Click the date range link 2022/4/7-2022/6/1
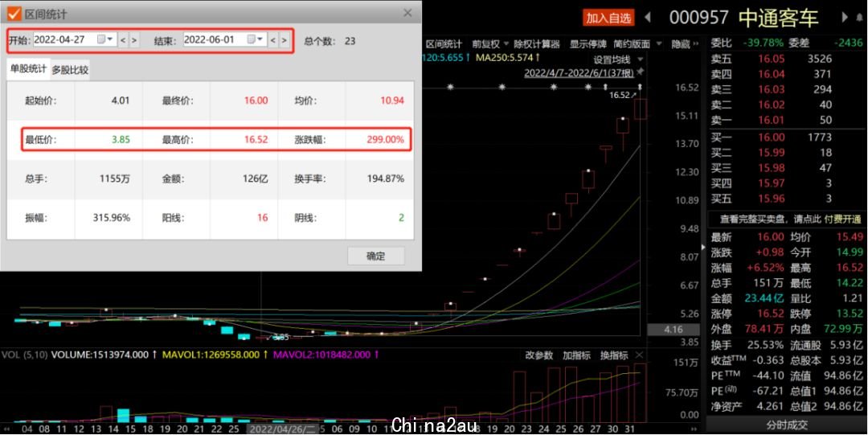Screen dimensions: 868x435 pos(579,72)
